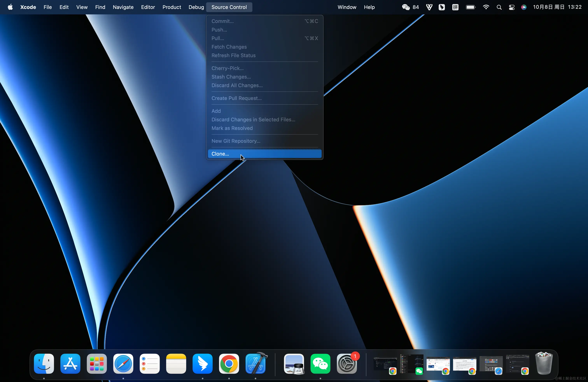Open Reminders app in Dock
The image size is (588, 382).
point(150,364)
